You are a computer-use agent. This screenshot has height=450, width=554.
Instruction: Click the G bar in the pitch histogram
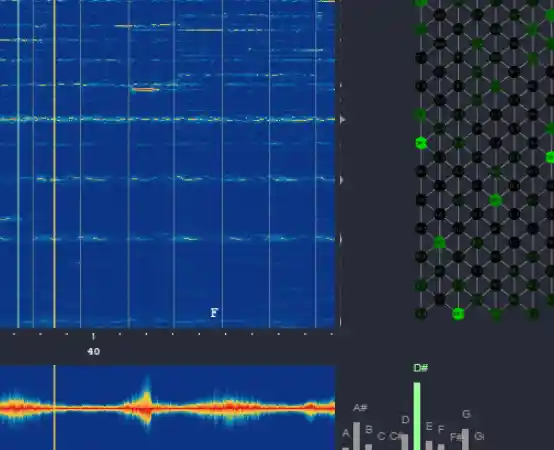click(x=465, y=439)
